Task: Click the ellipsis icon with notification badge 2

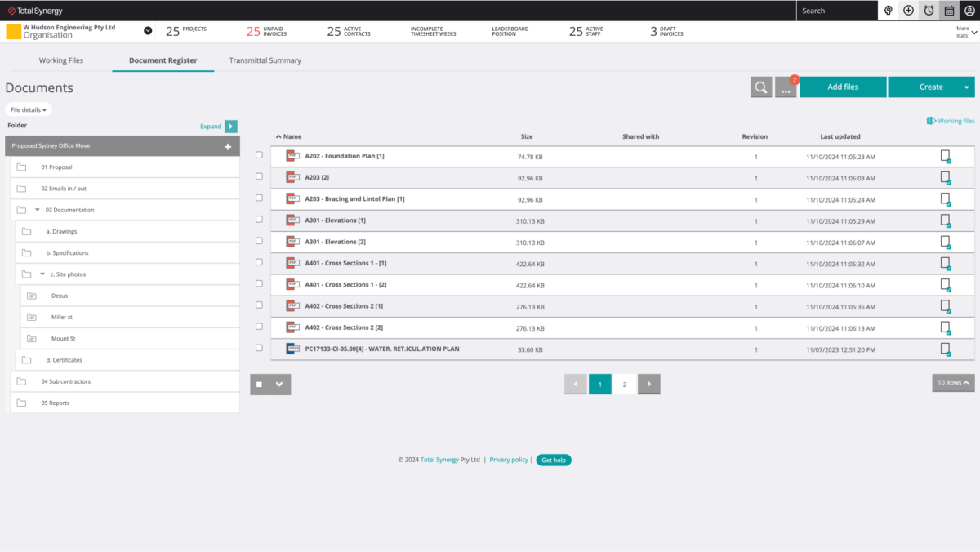Action: point(785,87)
